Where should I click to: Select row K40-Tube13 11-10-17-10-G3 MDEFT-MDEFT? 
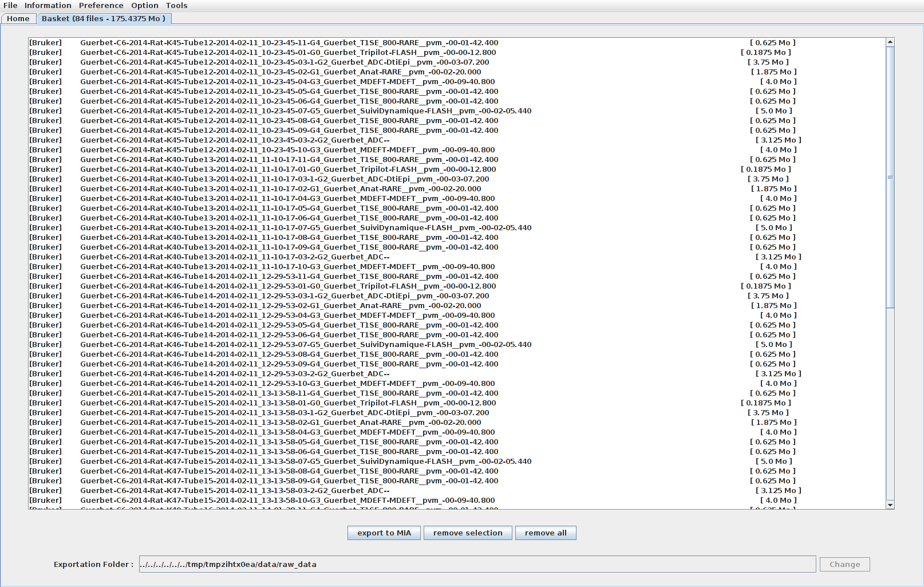coord(457,266)
